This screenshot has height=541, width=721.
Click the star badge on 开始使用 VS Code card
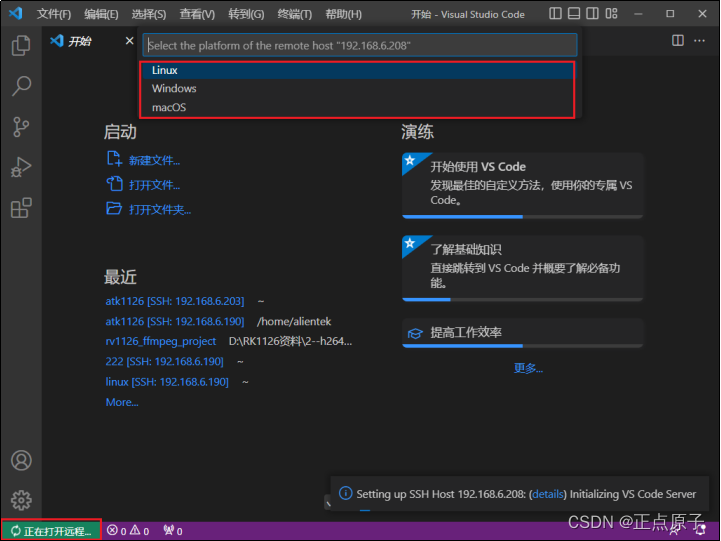tap(410, 160)
